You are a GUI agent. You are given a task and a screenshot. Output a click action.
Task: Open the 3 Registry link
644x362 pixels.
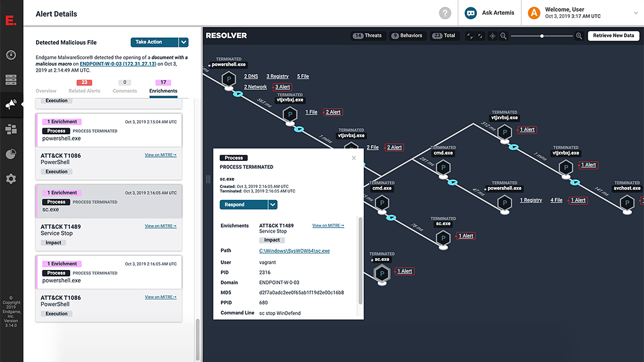(277, 76)
